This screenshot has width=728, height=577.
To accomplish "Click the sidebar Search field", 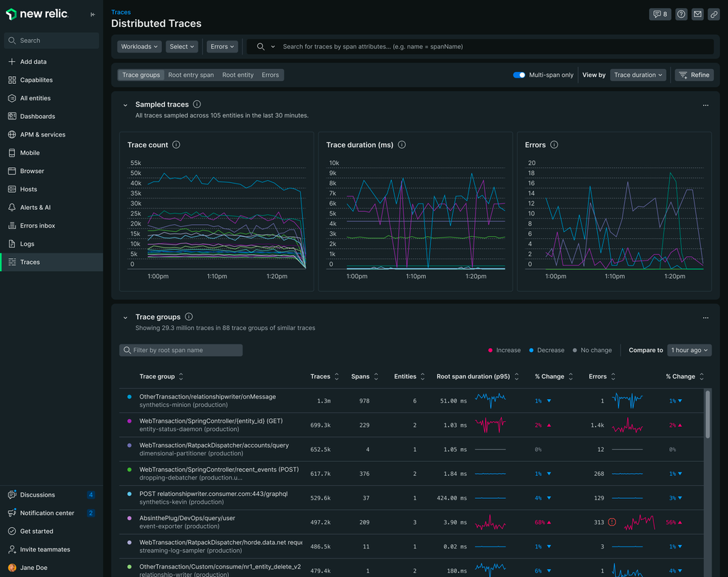I will point(51,41).
